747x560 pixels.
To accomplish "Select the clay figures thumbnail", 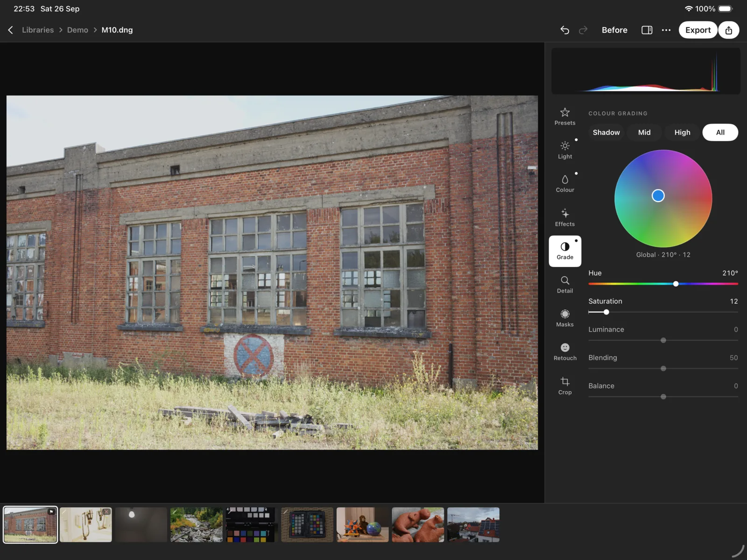I will pos(418,525).
